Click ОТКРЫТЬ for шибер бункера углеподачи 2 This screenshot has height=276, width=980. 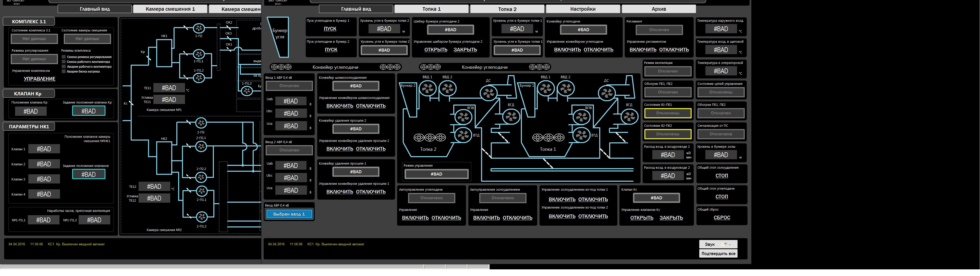(436, 50)
